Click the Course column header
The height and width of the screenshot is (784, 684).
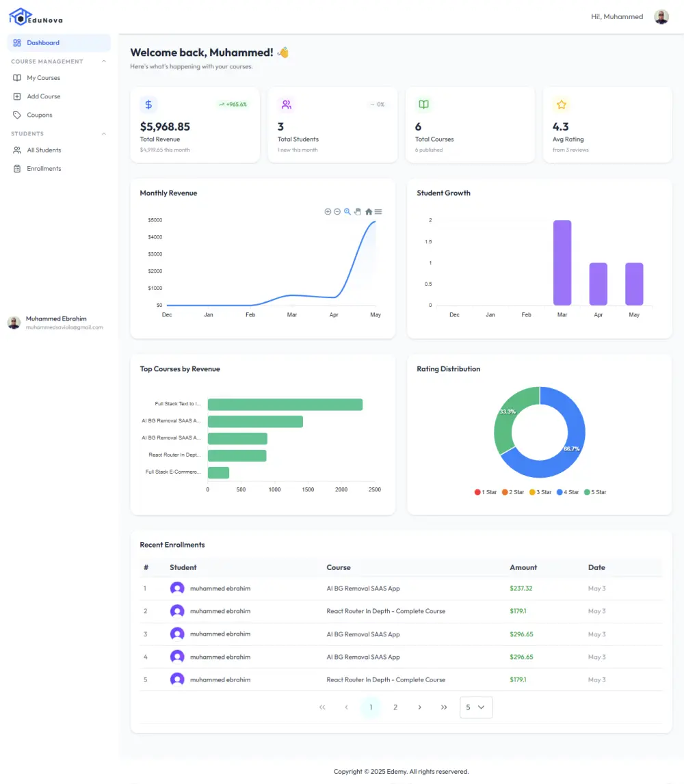[339, 567]
